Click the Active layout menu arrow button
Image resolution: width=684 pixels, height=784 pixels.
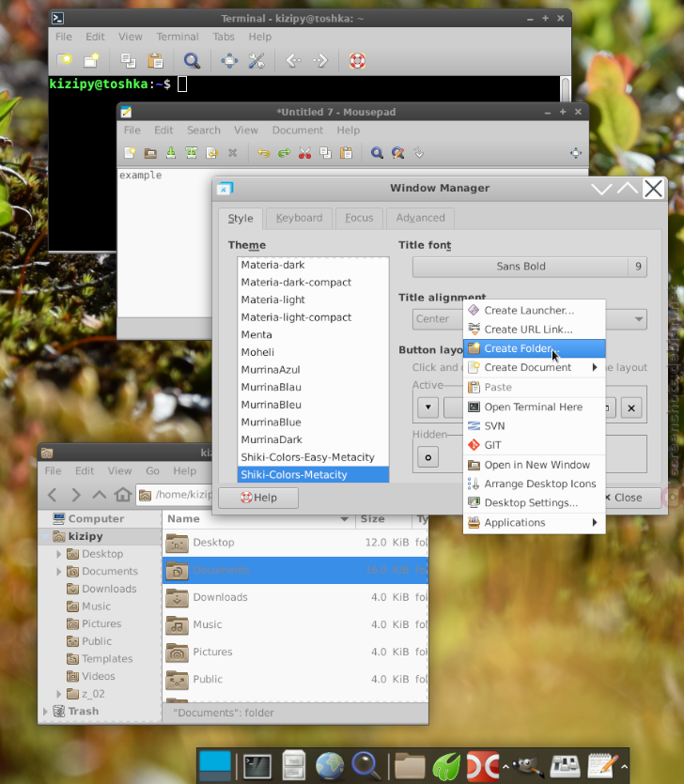click(427, 407)
